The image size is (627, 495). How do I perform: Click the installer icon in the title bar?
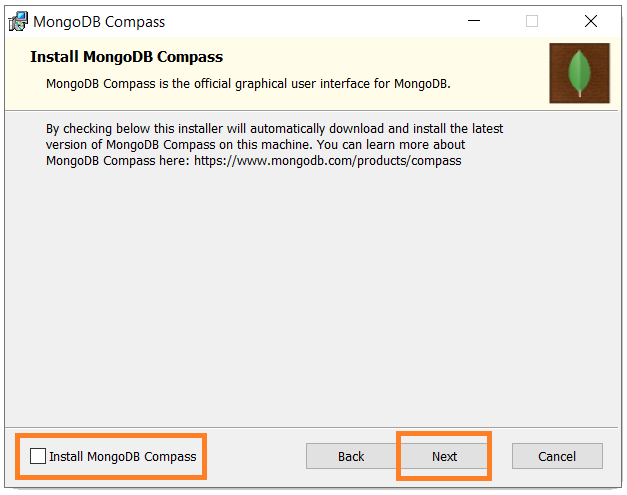pos(18,22)
